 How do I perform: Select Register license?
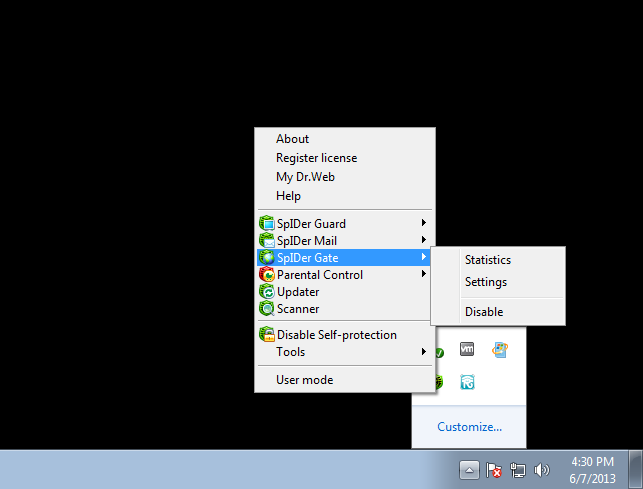pyautogui.click(x=317, y=158)
